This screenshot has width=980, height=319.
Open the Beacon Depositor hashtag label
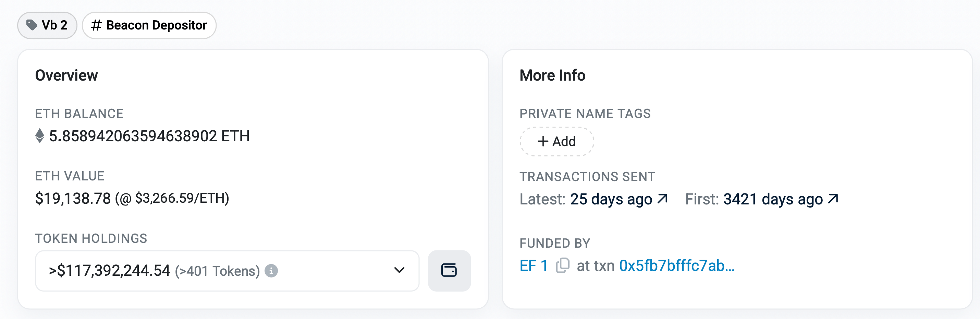[x=149, y=25]
